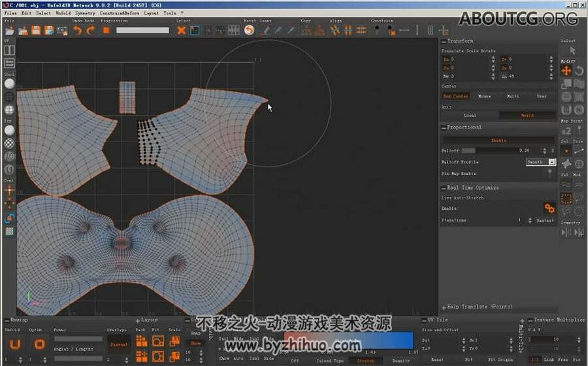The image size is (588, 366).
Task: Expand the Layout panel
Action: tap(138, 321)
